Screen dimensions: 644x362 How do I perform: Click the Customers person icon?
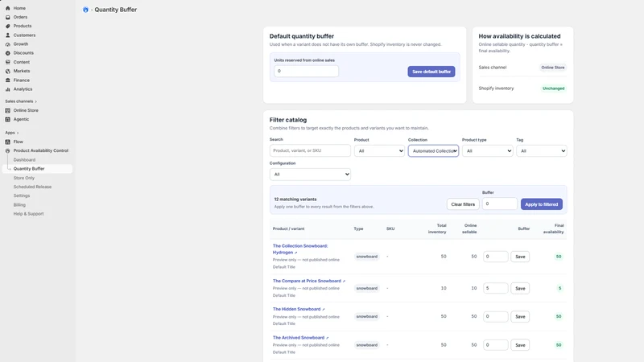pos(8,35)
